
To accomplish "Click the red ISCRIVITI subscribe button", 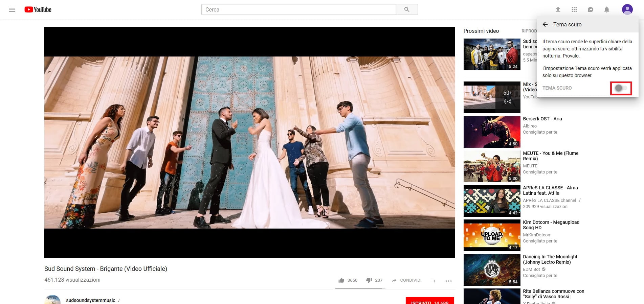I will 429,301.
